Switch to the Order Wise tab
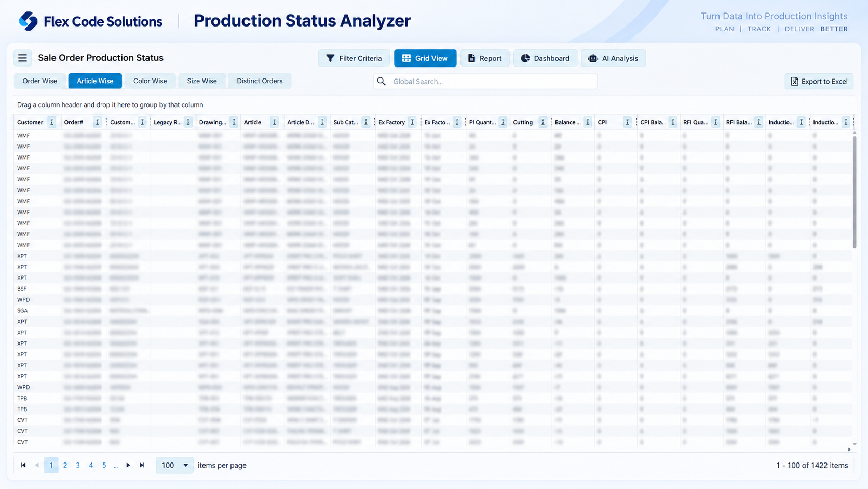This screenshot has width=868, height=489. tap(40, 81)
